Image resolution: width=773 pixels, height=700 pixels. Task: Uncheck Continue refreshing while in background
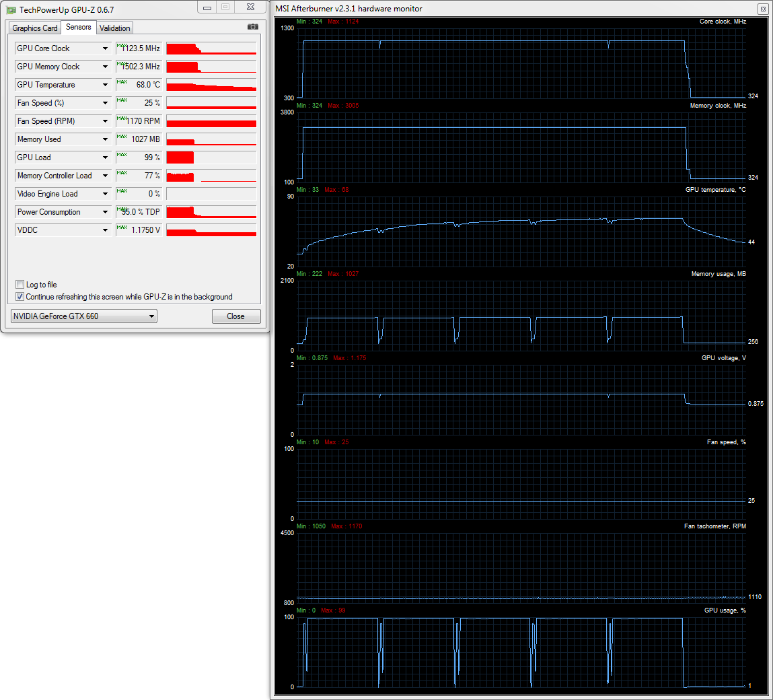pos(20,297)
